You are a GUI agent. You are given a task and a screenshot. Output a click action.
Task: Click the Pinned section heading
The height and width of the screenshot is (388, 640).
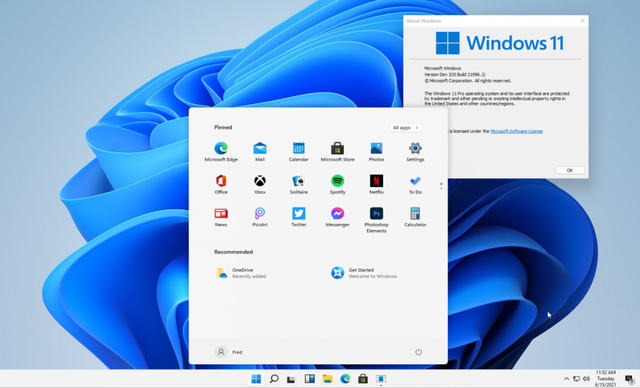[223, 127]
